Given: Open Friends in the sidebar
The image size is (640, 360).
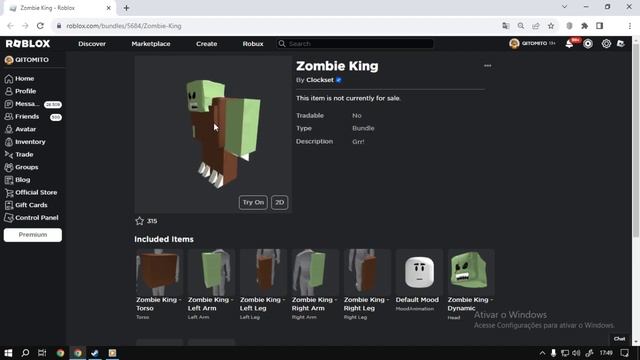Looking at the screenshot, I should coord(33,117).
